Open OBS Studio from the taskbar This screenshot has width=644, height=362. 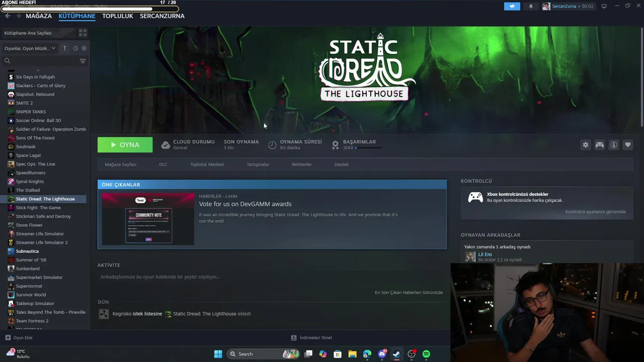click(412, 354)
